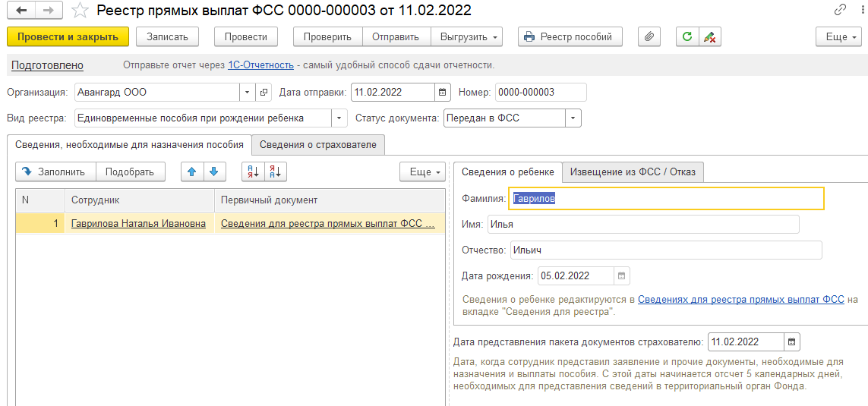Copy link icon at top right
868x406 pixels.
tap(839, 10)
